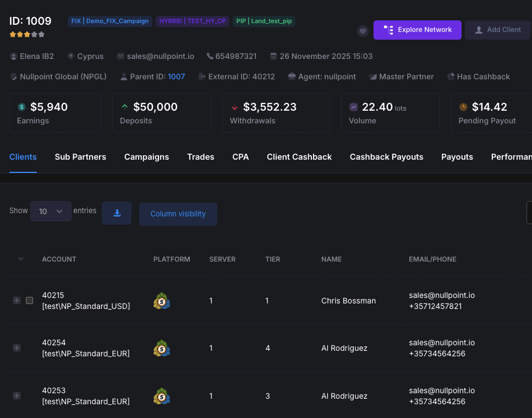Expand row details for account 40215

[17, 300]
